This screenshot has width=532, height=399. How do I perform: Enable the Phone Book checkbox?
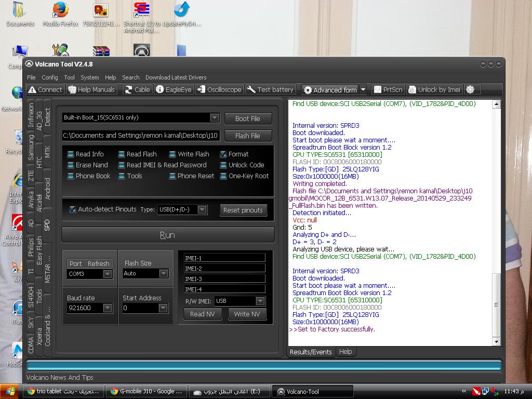(x=71, y=176)
